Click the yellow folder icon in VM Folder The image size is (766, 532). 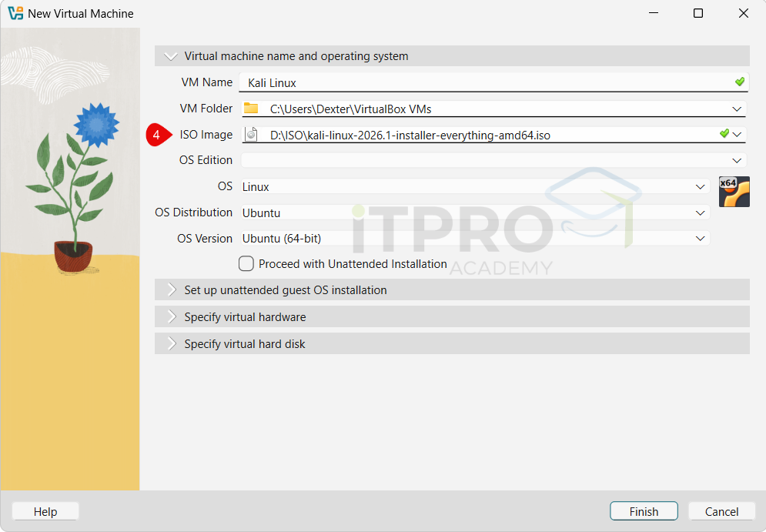point(251,108)
